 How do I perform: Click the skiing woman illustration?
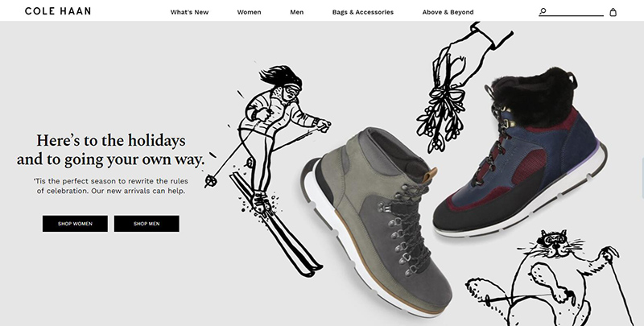point(267,168)
